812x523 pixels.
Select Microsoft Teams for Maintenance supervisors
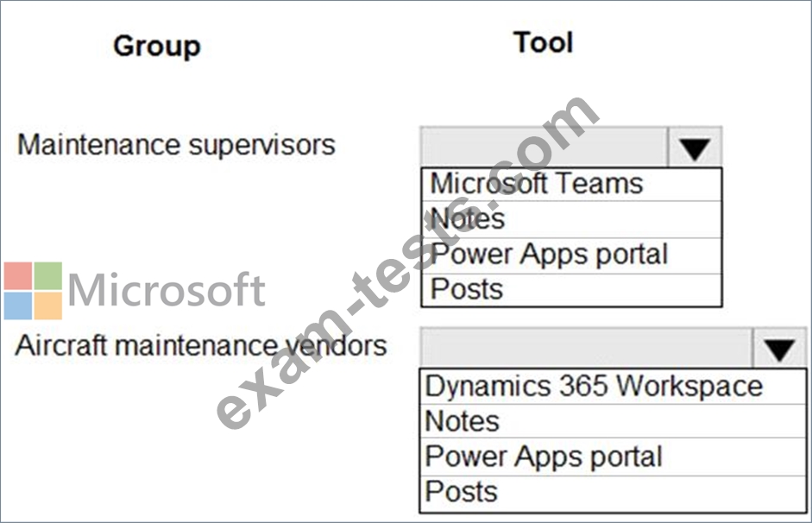coord(571,185)
